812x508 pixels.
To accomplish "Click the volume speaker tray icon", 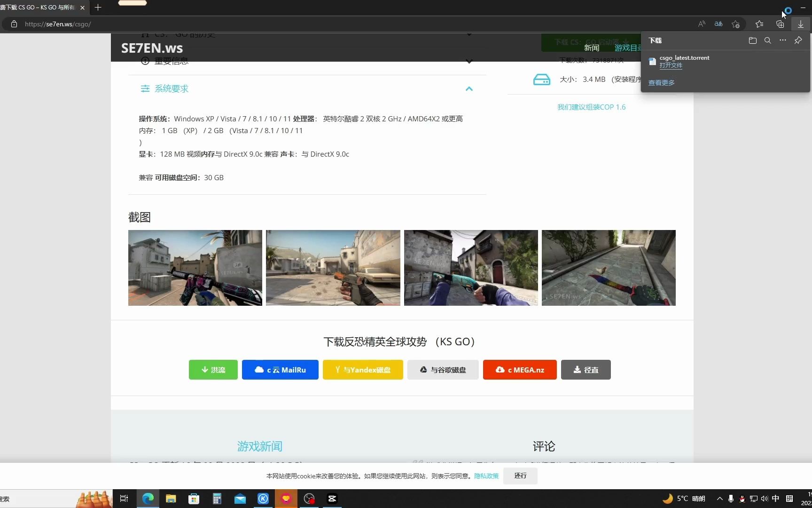I will [764, 499].
